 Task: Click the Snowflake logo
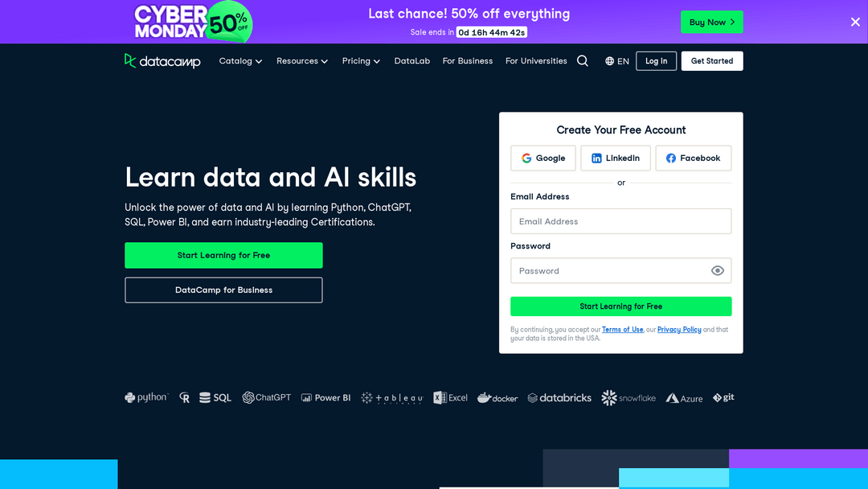628,397
